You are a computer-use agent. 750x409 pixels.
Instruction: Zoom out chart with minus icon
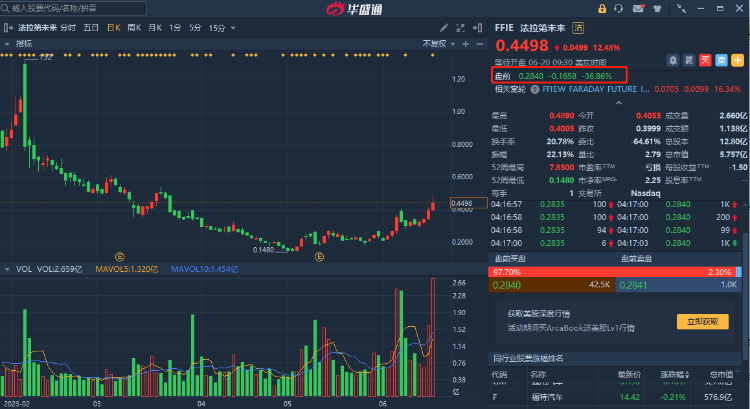(x=480, y=44)
